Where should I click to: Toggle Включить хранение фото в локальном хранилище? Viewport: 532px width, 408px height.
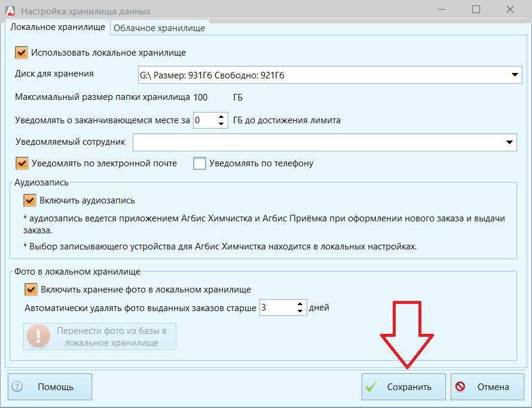pyautogui.click(x=31, y=290)
